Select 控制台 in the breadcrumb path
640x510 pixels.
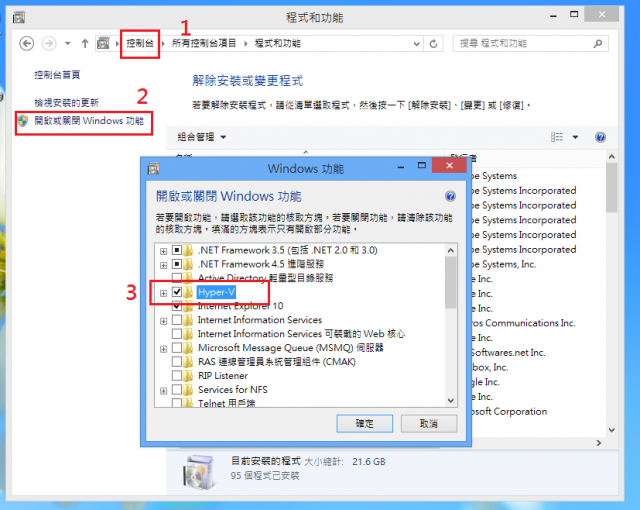[x=140, y=43]
